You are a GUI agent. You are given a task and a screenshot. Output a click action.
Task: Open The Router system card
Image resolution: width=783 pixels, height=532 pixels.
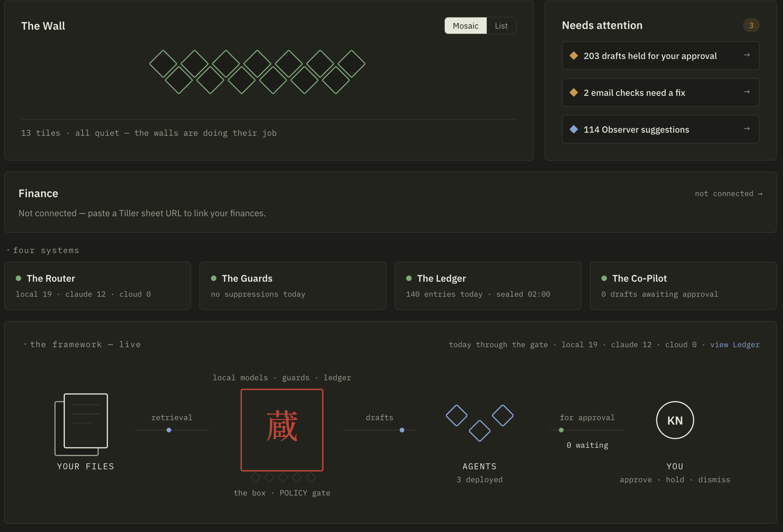click(98, 286)
